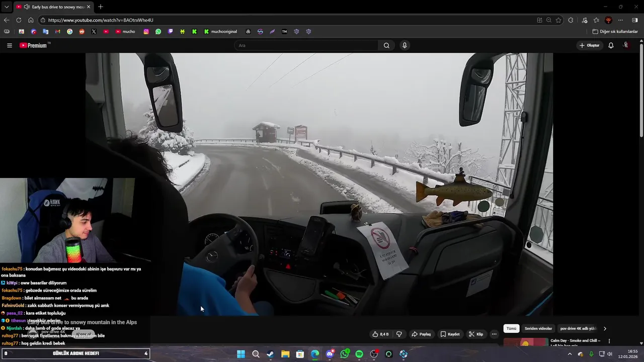This screenshot has height=362, width=644.
Task: Open Steam from the taskbar
Action: [270, 354]
